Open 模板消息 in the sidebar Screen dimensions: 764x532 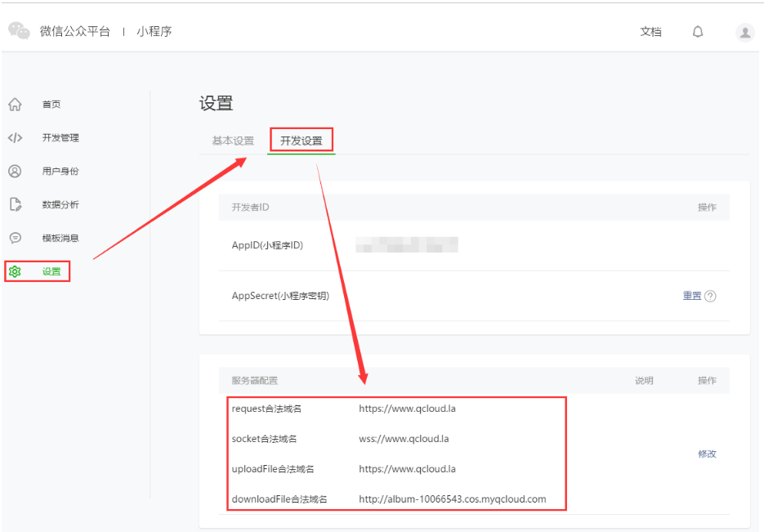60,238
